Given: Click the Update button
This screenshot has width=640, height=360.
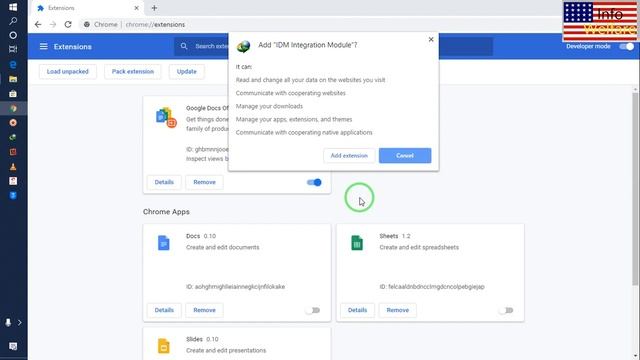Looking at the screenshot, I should click(x=187, y=71).
